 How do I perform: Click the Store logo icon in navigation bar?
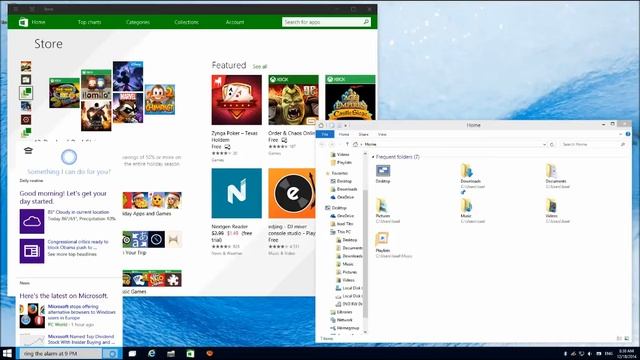pyautogui.click(x=24, y=22)
